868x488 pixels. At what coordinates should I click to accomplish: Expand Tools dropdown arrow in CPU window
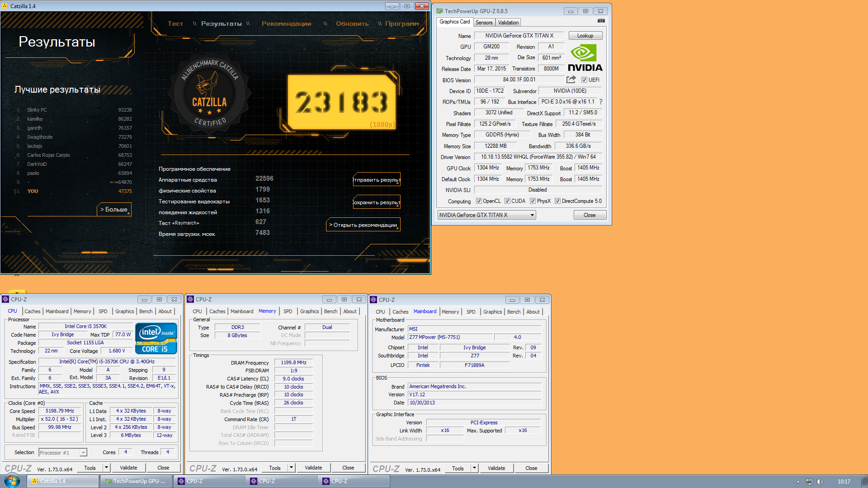point(106,468)
